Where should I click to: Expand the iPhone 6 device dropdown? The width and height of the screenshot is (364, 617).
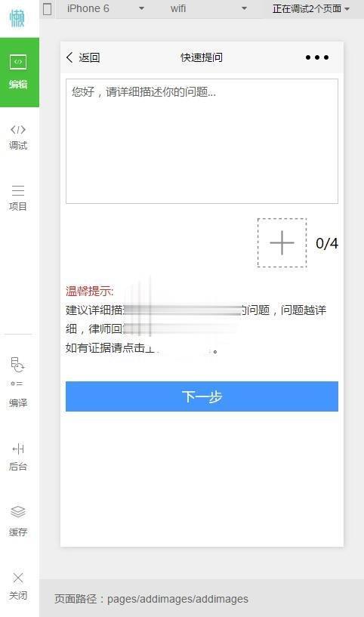tap(106, 8)
